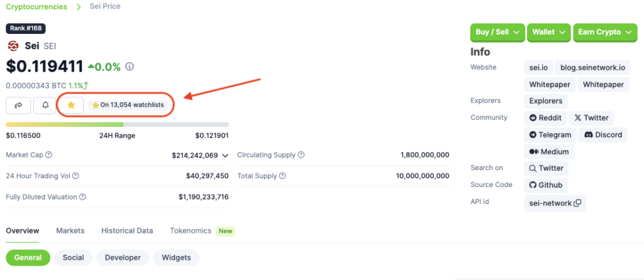Image resolution: width=644 pixels, height=280 pixels.
Task: Expand the Market Cap value chevron
Action: pyautogui.click(x=225, y=155)
